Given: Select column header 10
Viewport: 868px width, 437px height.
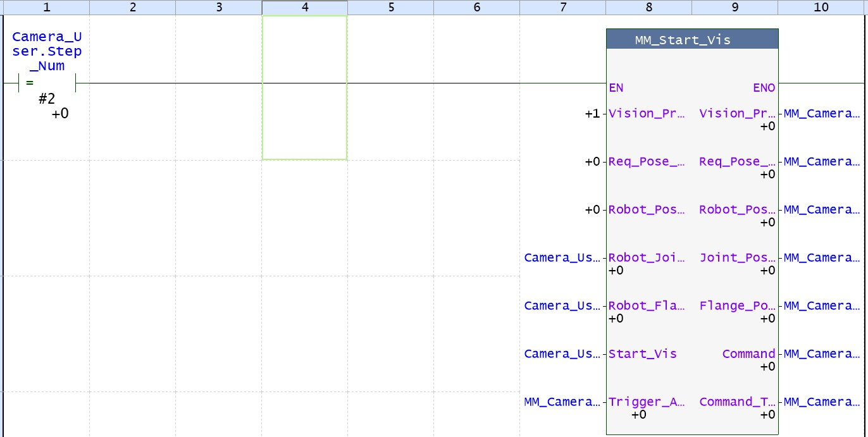Looking at the screenshot, I should tap(821, 7).
